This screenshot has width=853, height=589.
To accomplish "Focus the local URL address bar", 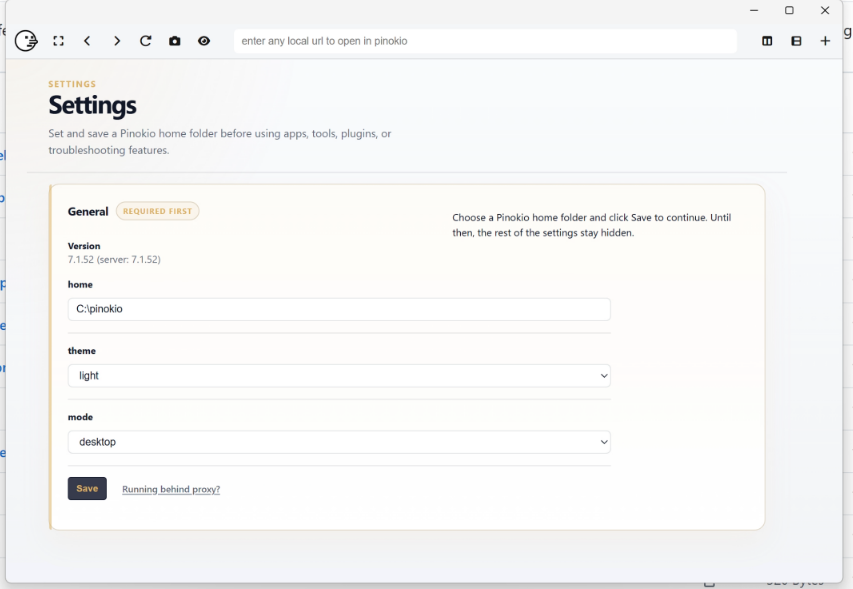I will tap(485, 41).
